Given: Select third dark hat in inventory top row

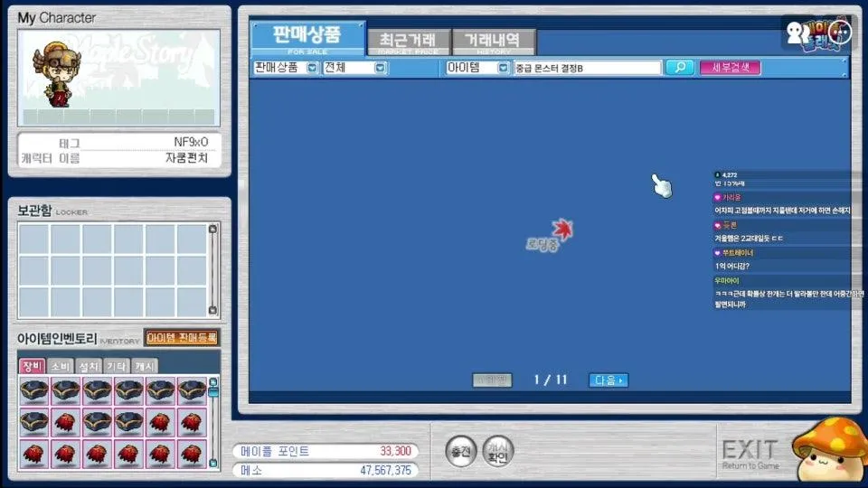Looking at the screenshot, I should tap(98, 391).
